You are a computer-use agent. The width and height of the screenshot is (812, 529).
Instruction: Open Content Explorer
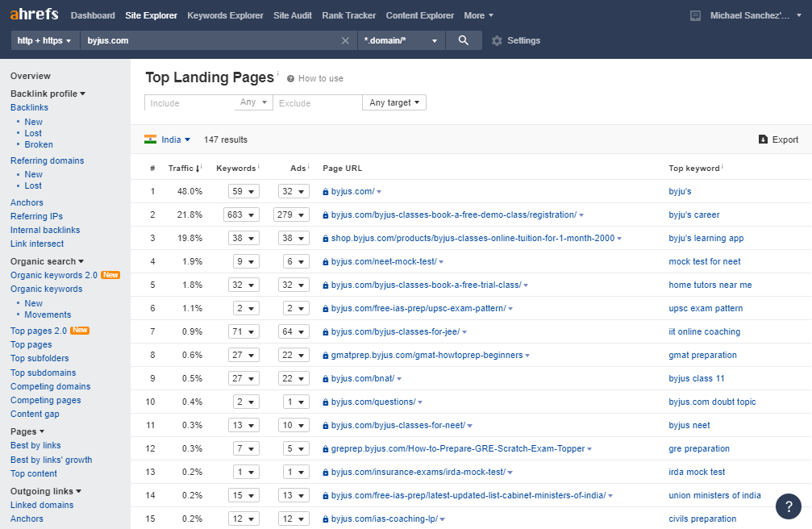pyautogui.click(x=420, y=15)
